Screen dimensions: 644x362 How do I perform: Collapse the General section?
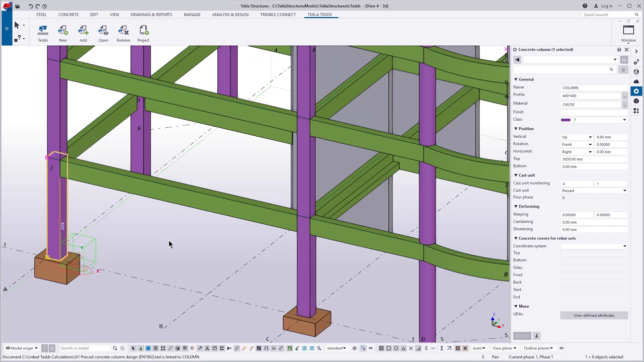(x=516, y=79)
